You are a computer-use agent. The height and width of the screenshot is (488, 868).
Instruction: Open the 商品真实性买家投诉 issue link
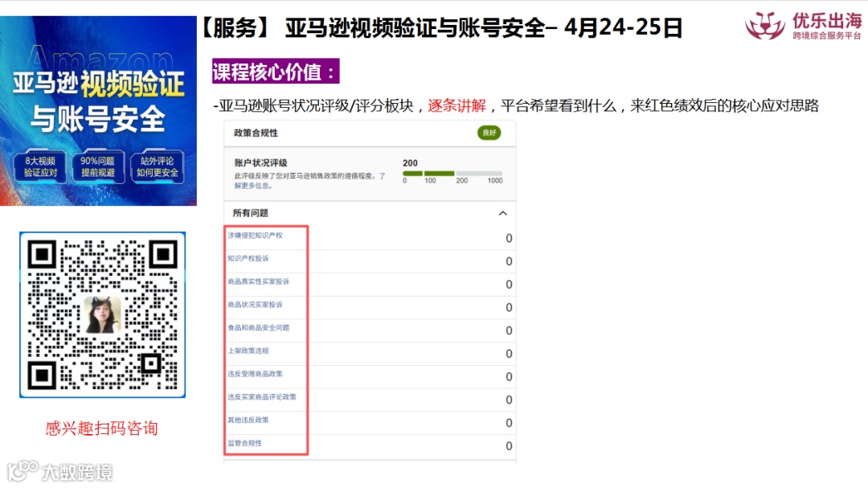click(x=259, y=281)
